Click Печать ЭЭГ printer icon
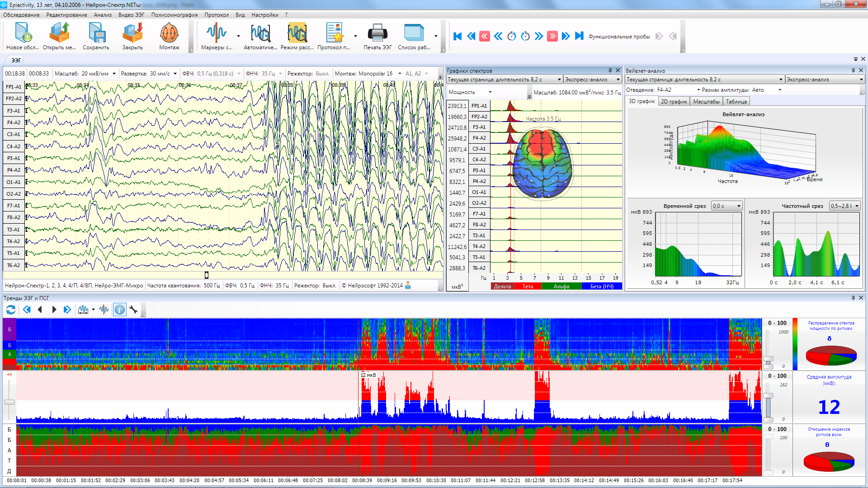Screen dimensions: 868x488 click(377, 34)
